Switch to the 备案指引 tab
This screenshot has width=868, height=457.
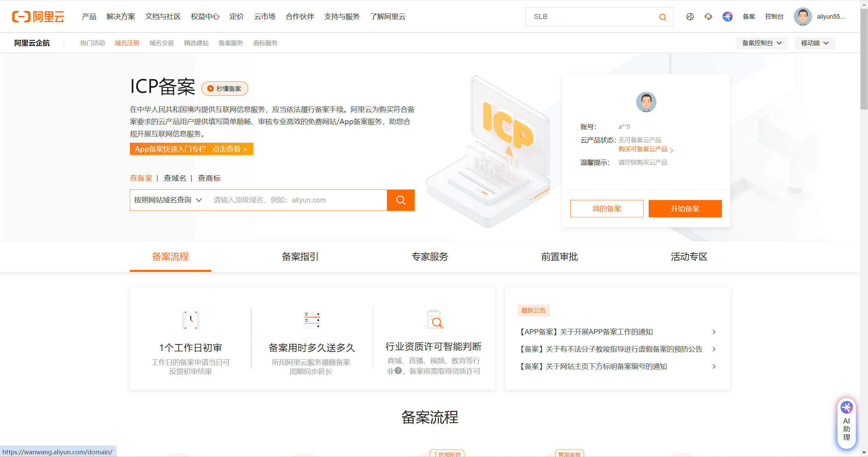pos(300,257)
